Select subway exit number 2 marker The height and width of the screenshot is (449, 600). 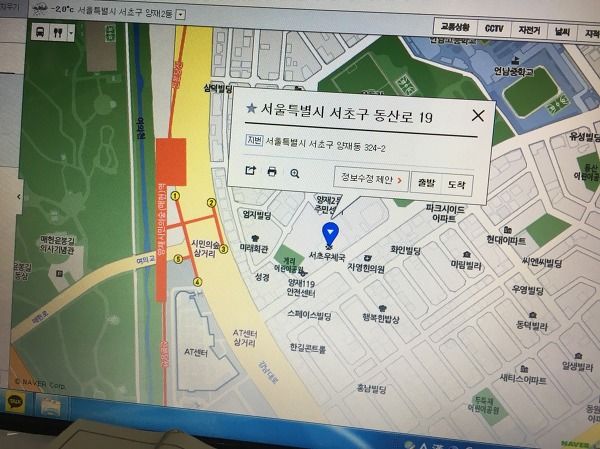tap(212, 202)
